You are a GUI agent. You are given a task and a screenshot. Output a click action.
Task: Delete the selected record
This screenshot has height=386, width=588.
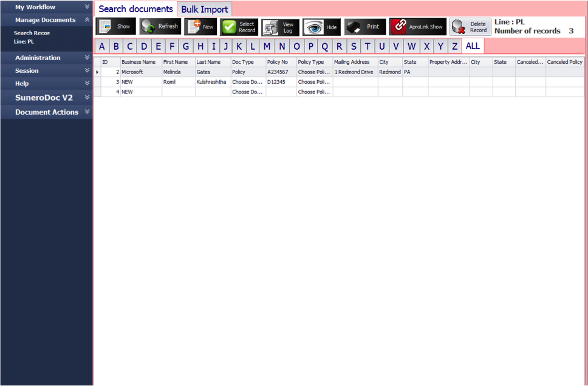coord(471,27)
